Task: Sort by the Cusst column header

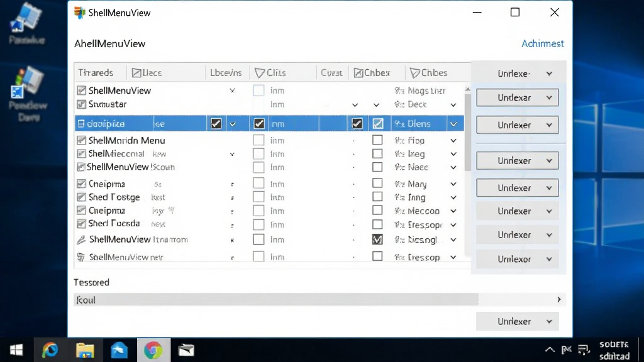Action: tap(332, 73)
